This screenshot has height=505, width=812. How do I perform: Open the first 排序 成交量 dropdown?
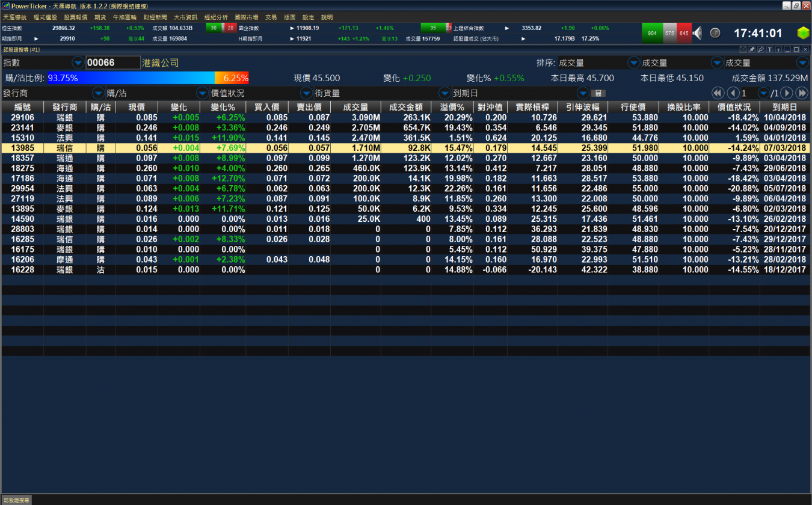pos(634,63)
